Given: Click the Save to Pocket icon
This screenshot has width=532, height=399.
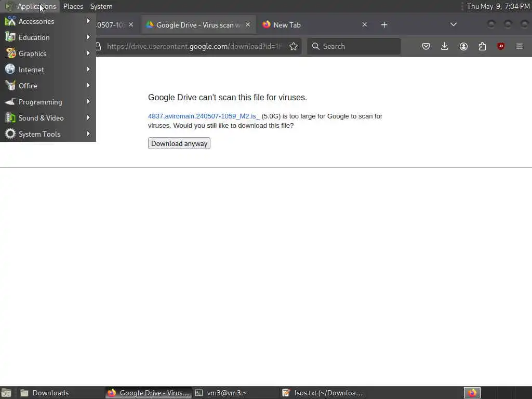Looking at the screenshot, I should coord(426,46).
